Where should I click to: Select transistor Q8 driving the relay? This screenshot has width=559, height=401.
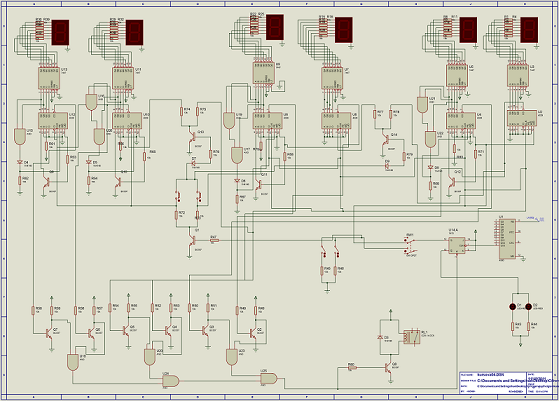point(388,368)
